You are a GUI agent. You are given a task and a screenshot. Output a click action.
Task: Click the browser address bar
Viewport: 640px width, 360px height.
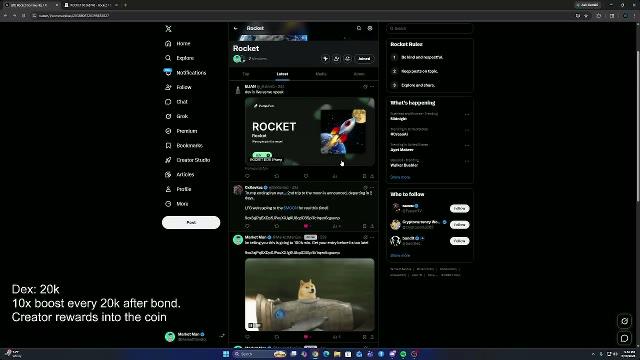(x=302, y=16)
